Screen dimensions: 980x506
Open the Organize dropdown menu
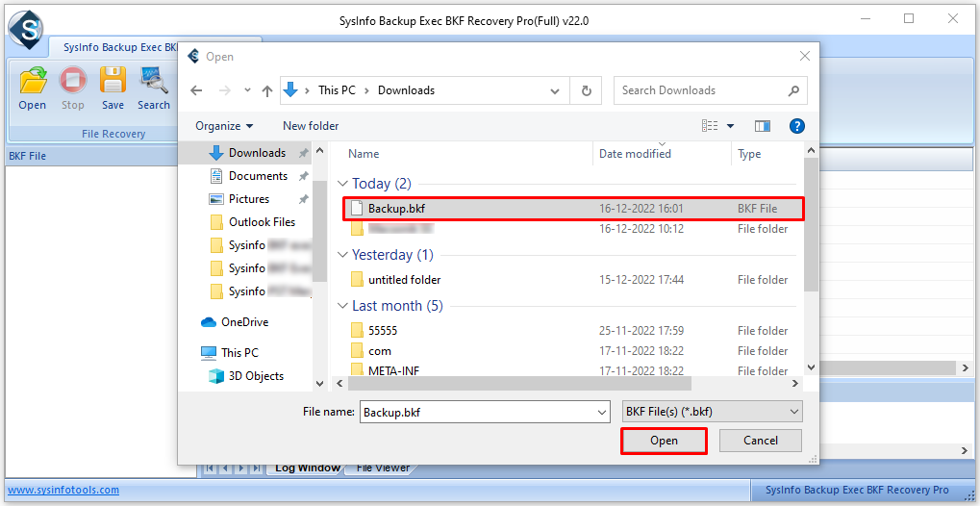[x=224, y=126]
